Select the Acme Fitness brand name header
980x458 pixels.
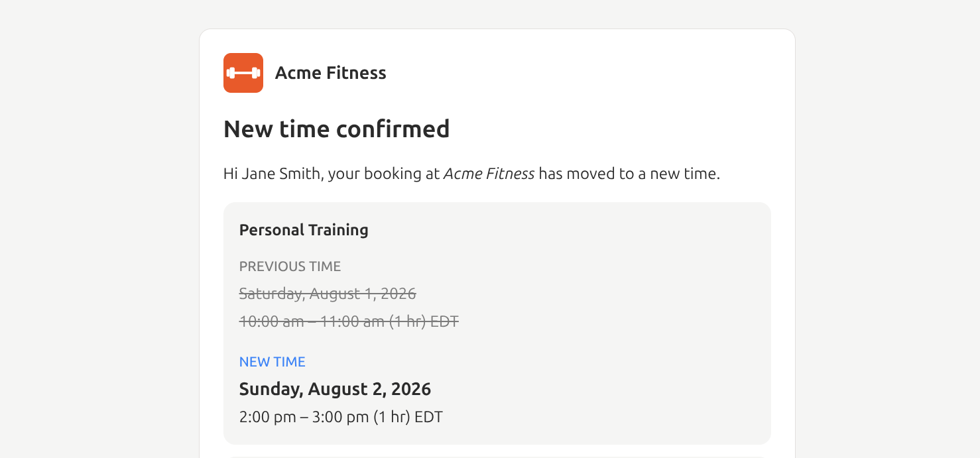(x=330, y=73)
